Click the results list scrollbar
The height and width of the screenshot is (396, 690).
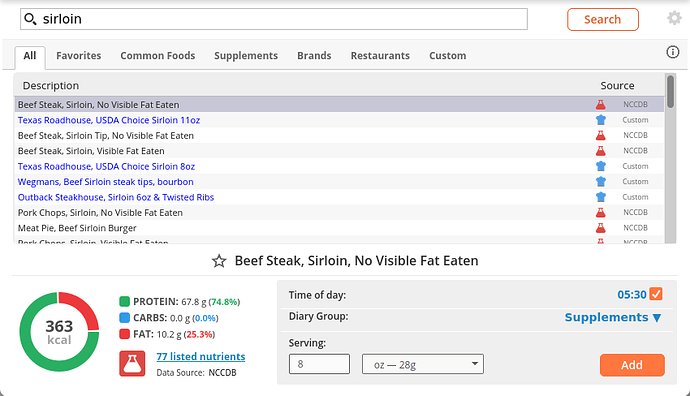(x=670, y=158)
